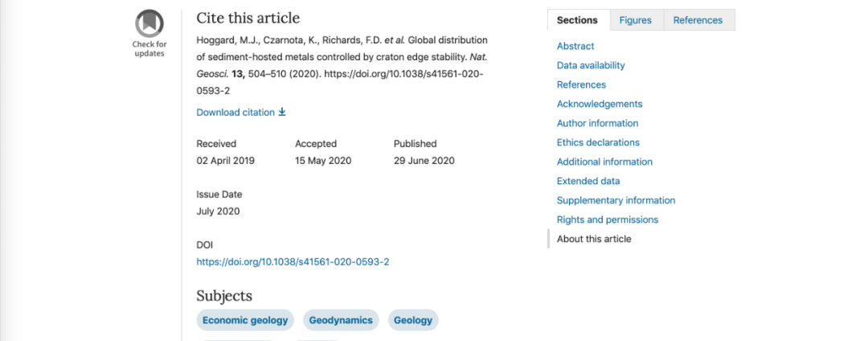This screenshot has height=341, width=868.
Task: Open Ethics declarations section
Action: coord(598,142)
